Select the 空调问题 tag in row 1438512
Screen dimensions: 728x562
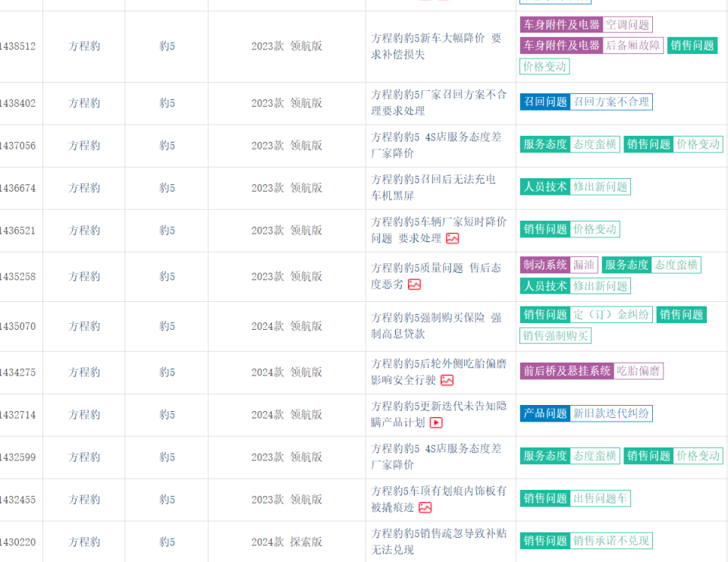coord(627,24)
